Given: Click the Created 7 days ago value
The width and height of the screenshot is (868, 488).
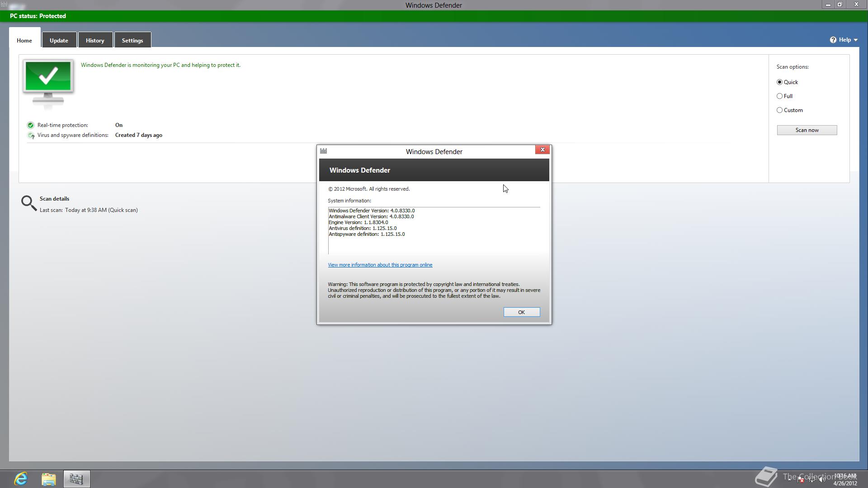Looking at the screenshot, I should [139, 135].
